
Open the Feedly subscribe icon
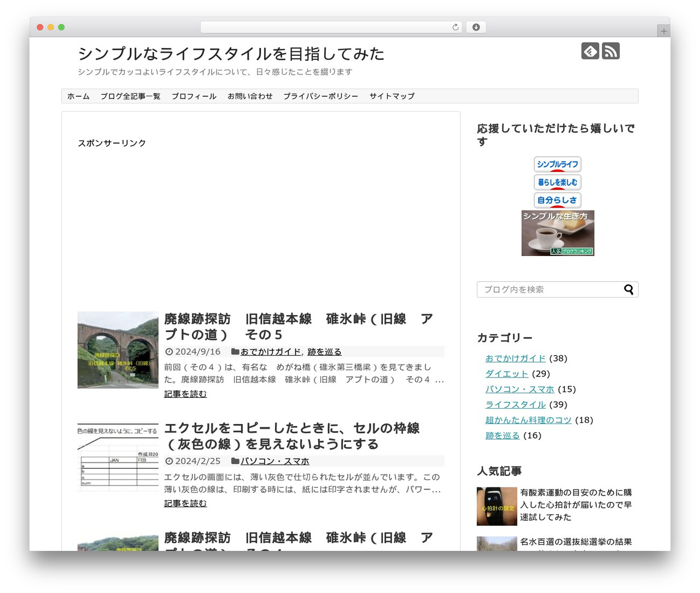[590, 51]
